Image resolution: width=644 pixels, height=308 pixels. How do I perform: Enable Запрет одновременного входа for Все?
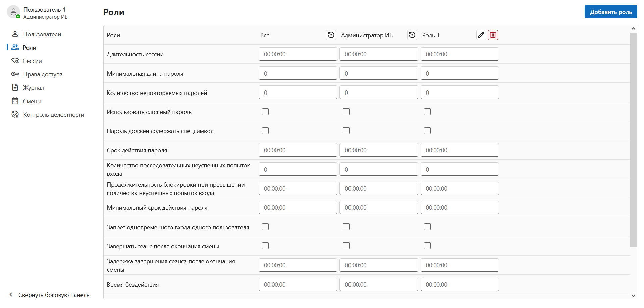click(x=265, y=227)
